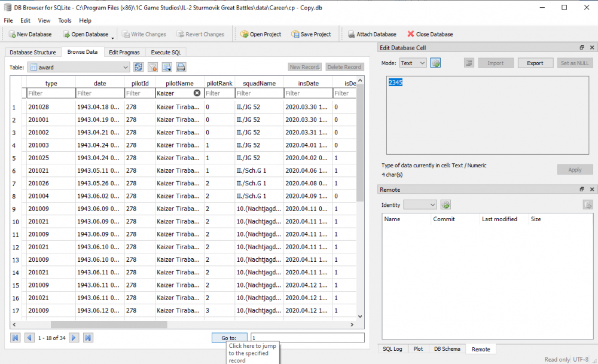Screen dimensions: 598x364
Task: Click Open Project in the toolbar
Action: (261, 34)
